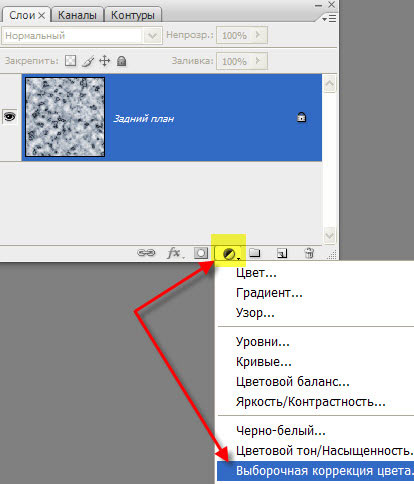Click the link layers icon

click(146, 253)
